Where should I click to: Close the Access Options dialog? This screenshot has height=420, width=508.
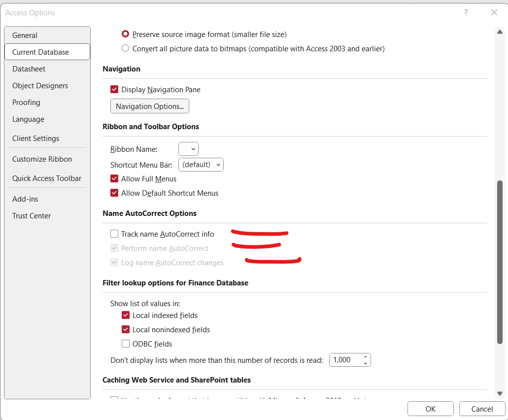pos(494,13)
